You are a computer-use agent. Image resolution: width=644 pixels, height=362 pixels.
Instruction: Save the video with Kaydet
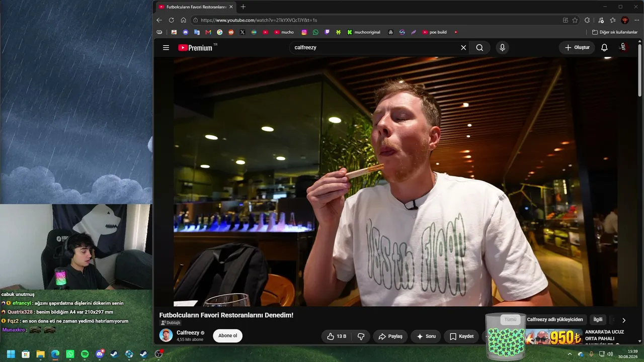pyautogui.click(x=461, y=336)
